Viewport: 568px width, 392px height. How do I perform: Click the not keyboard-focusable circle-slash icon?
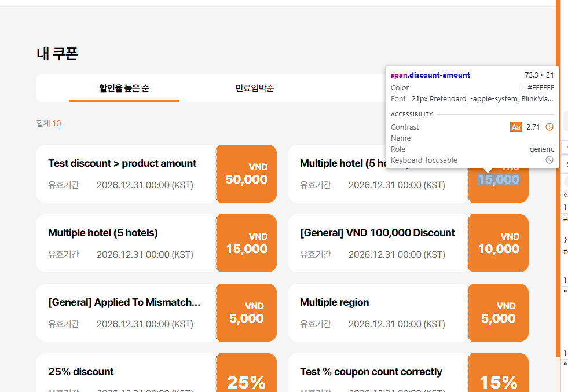point(549,160)
